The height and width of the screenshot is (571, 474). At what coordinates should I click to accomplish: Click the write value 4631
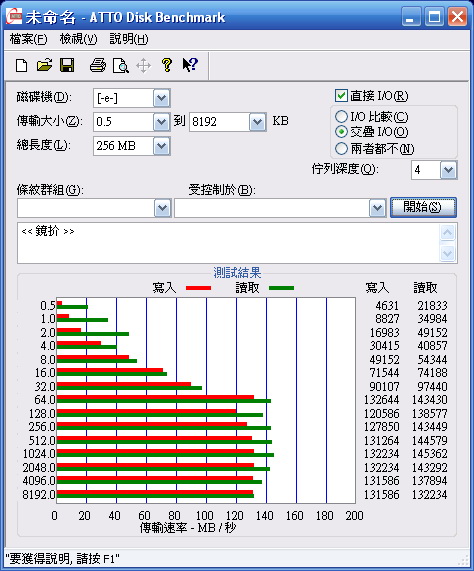pos(387,306)
